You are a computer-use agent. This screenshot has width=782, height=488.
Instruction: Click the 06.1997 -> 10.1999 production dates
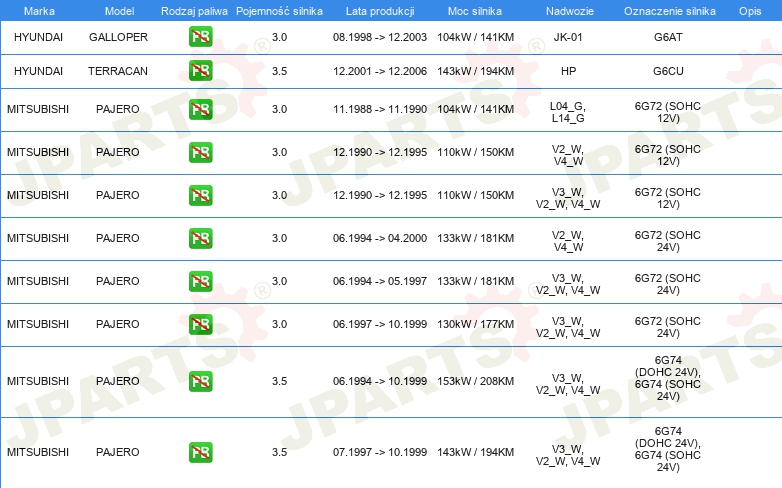(x=380, y=324)
